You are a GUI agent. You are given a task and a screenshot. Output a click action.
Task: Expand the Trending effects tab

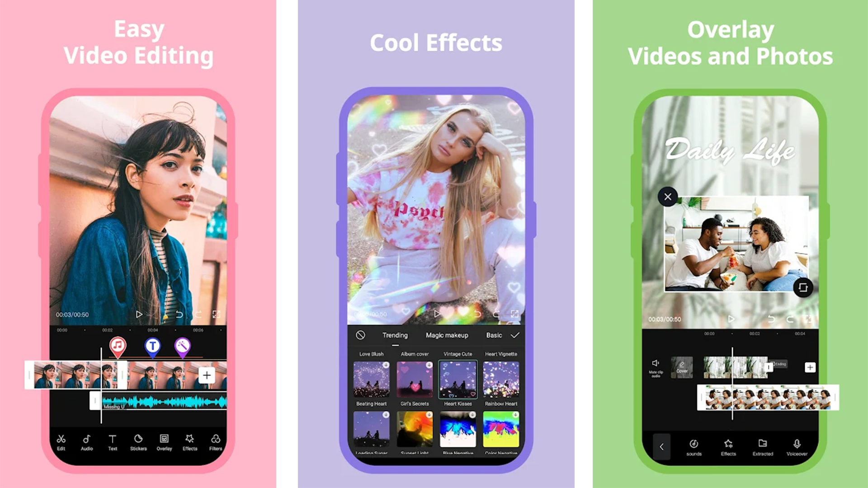[x=393, y=335]
